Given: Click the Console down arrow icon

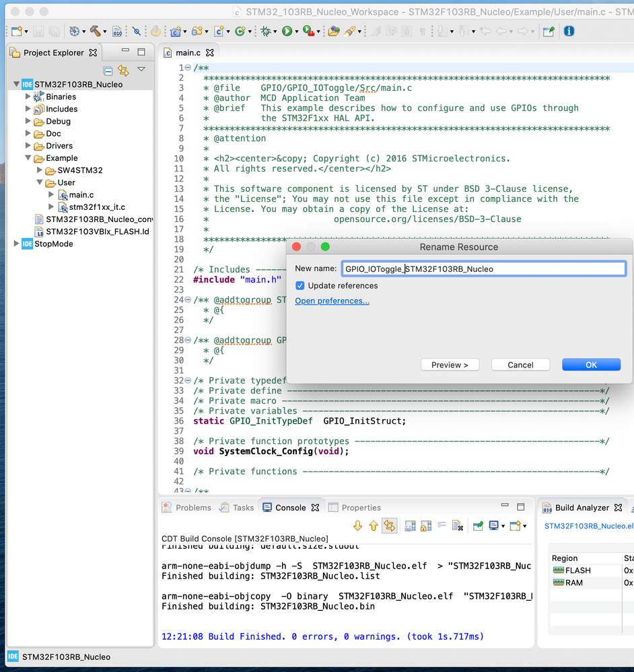Looking at the screenshot, I should 357,526.
